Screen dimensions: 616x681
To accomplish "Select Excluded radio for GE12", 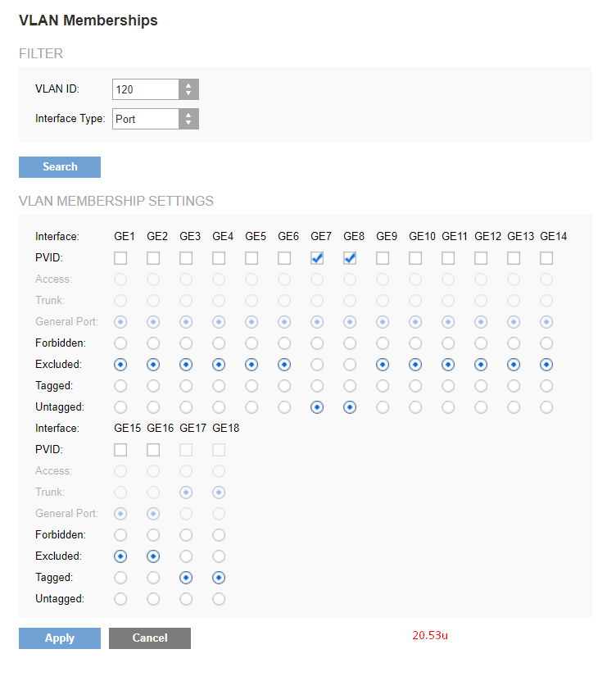I will [x=481, y=365].
